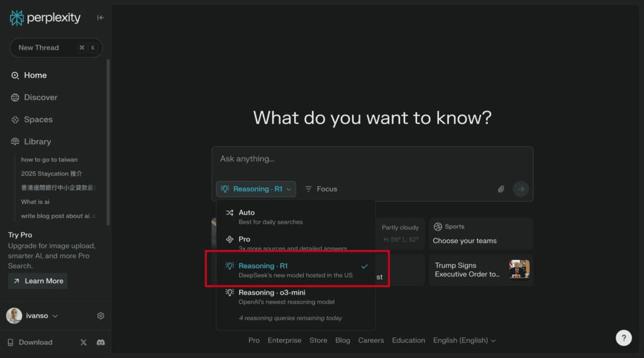644x358 pixels.
Task: Click the paperclip attach file icon
Action: point(501,189)
